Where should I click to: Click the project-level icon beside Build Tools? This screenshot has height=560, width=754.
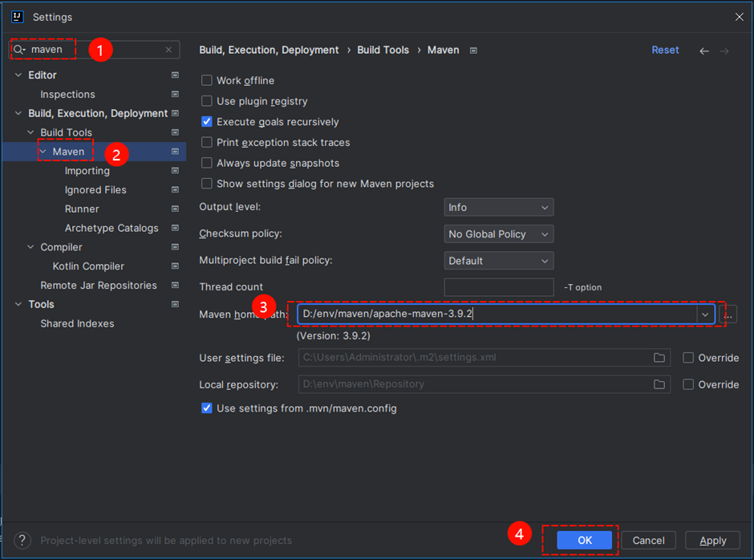point(175,132)
